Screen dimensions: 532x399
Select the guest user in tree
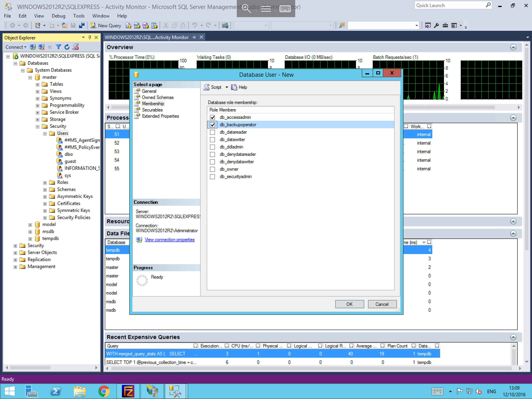(70, 161)
